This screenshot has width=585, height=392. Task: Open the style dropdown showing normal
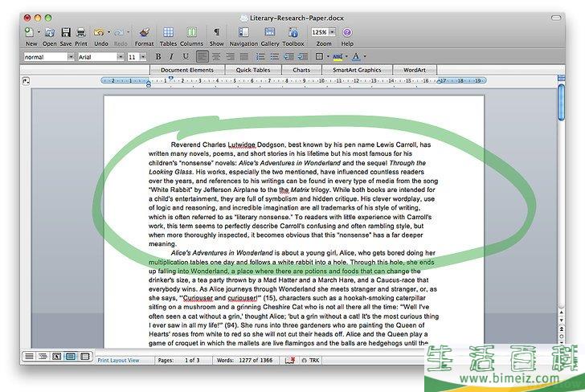71,57
